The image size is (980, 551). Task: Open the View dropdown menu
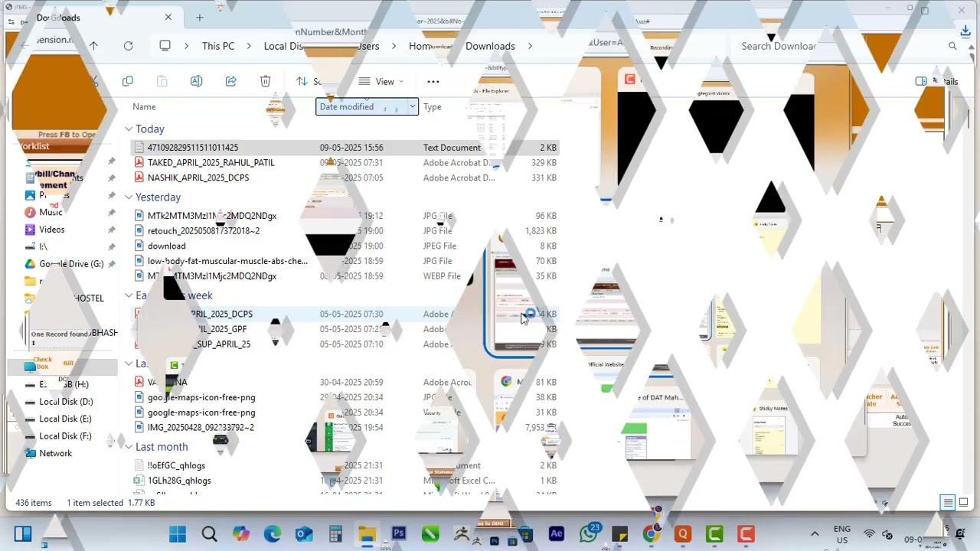[x=381, y=81]
